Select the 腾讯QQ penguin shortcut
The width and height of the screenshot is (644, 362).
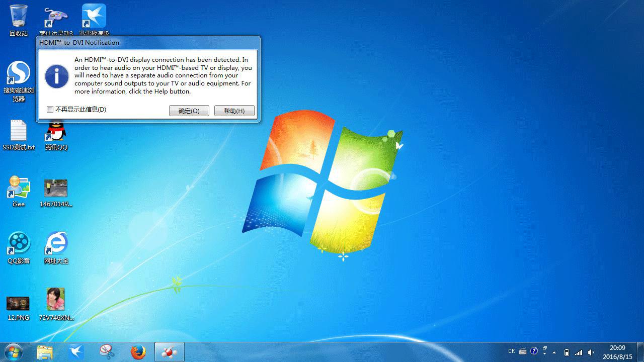pyautogui.click(x=56, y=135)
